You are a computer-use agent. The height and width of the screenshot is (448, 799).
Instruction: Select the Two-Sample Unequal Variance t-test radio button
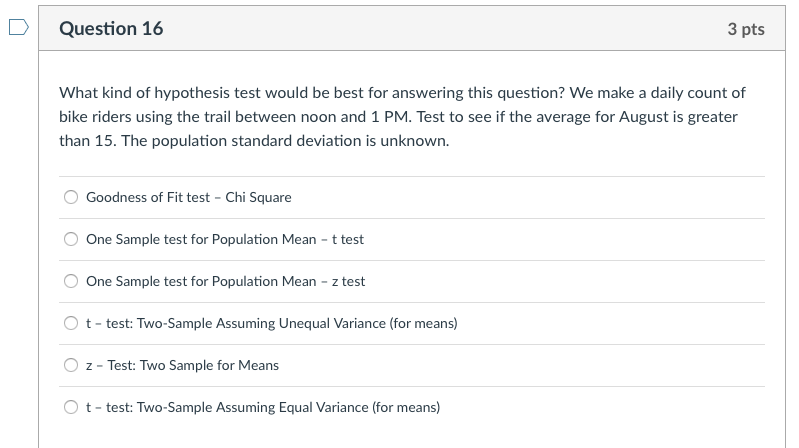pos(71,324)
